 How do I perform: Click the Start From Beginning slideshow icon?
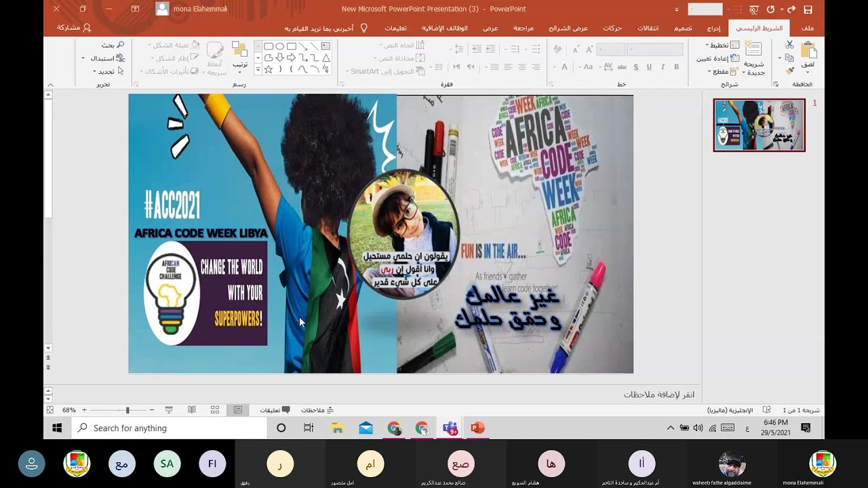point(754,9)
